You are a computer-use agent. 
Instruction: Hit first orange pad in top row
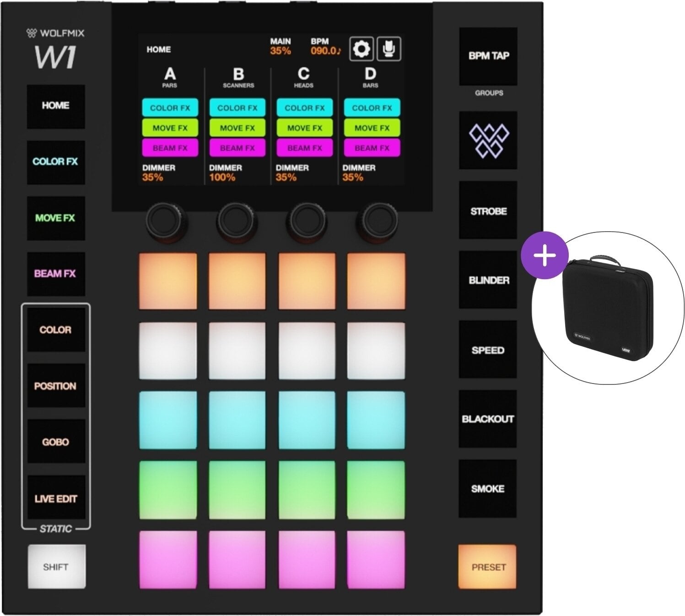point(168,281)
